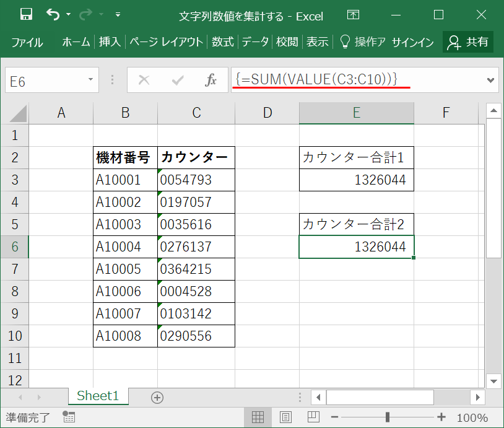Click the Undo arrow icon
504x428 pixels.
(x=54, y=15)
